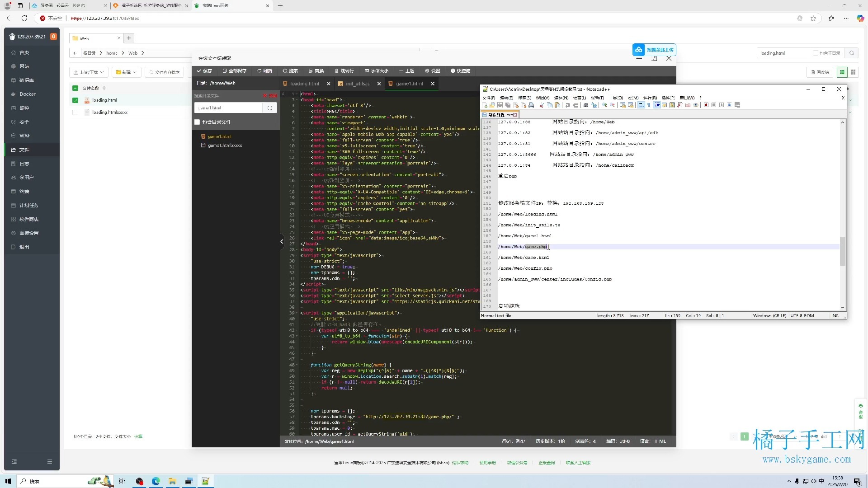Click the back arrow in file path bar
868x488 pixels.
point(75,53)
